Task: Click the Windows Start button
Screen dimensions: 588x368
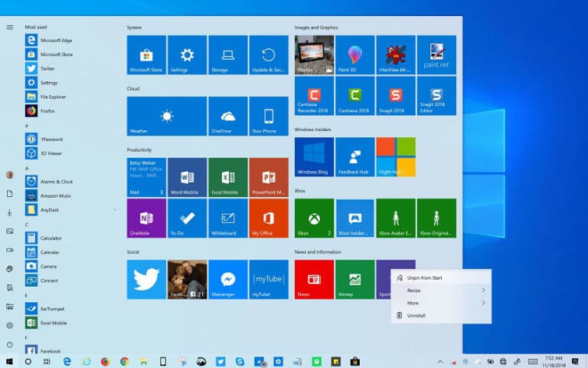Action: tap(9, 362)
